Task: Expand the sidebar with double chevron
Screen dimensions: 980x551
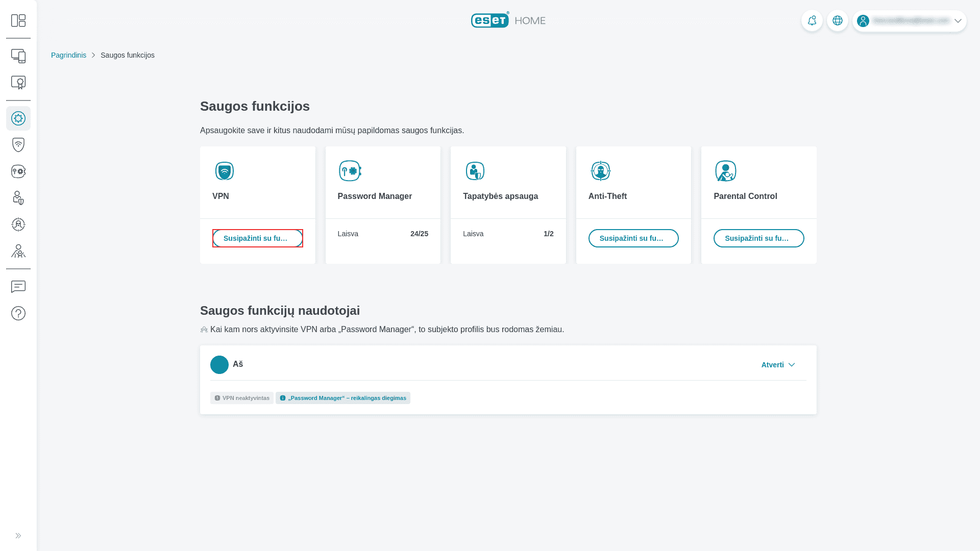Action: 18,536
